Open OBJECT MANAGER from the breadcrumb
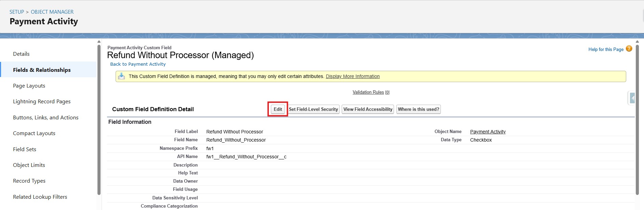This screenshot has height=210, width=644. coord(52,12)
